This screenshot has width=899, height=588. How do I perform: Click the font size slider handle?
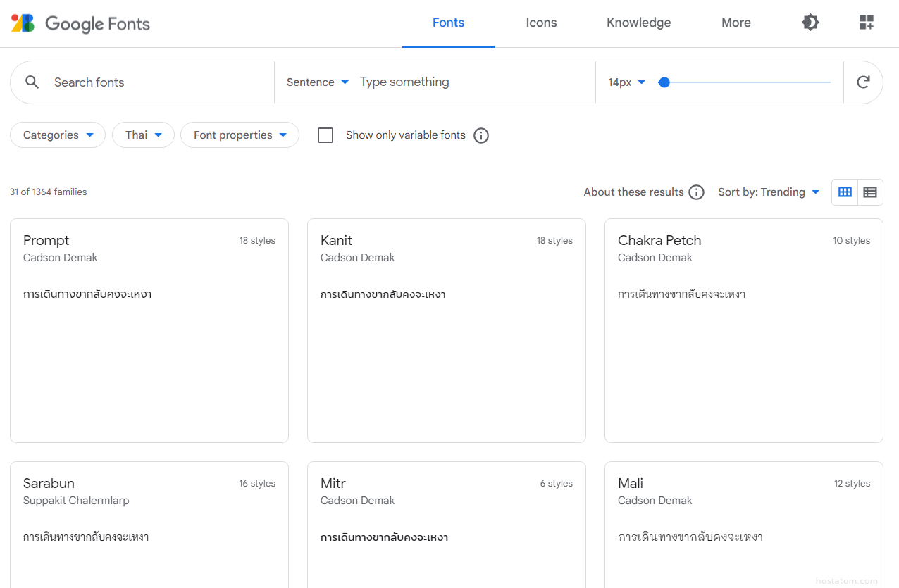(664, 82)
